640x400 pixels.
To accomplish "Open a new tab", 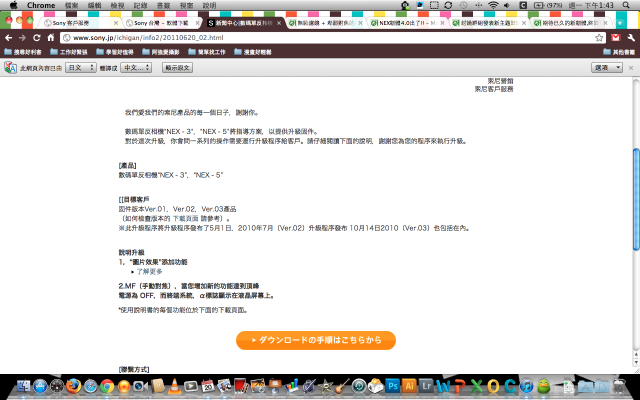I will pyautogui.click(x=620, y=23).
